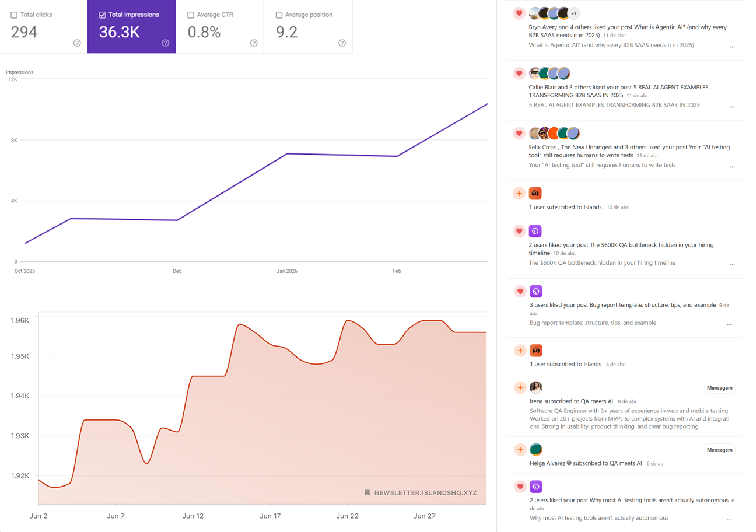Click Mensagem button next to Irena
The image size is (756, 532).
(719, 388)
